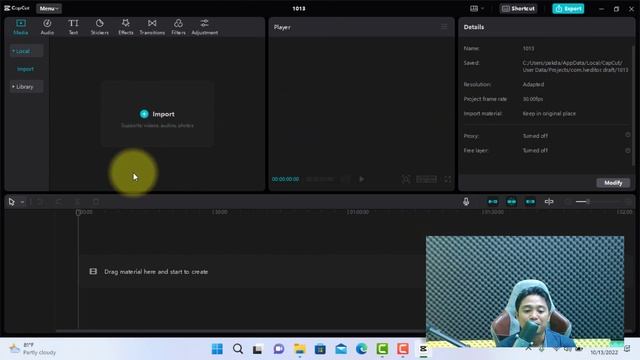The image size is (640, 360).
Task: Click the Details panel scrollbar
Action: click(x=633, y=104)
